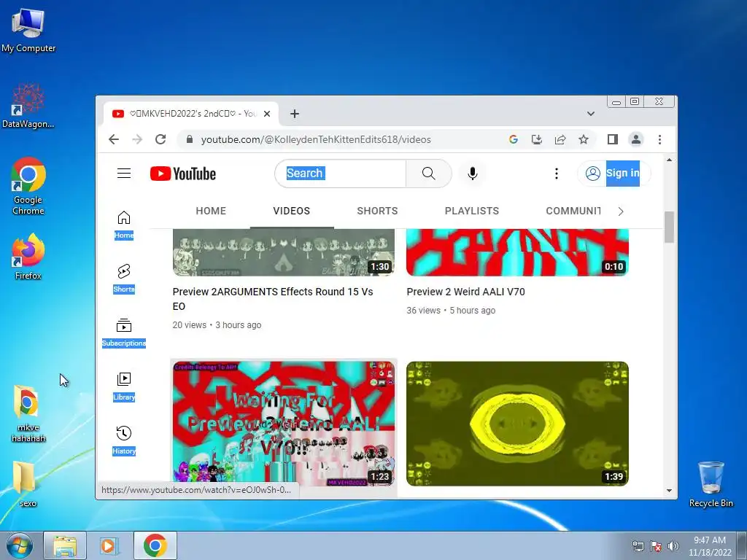Click the scrollbar down arrow
The image size is (747, 560).
(x=669, y=491)
